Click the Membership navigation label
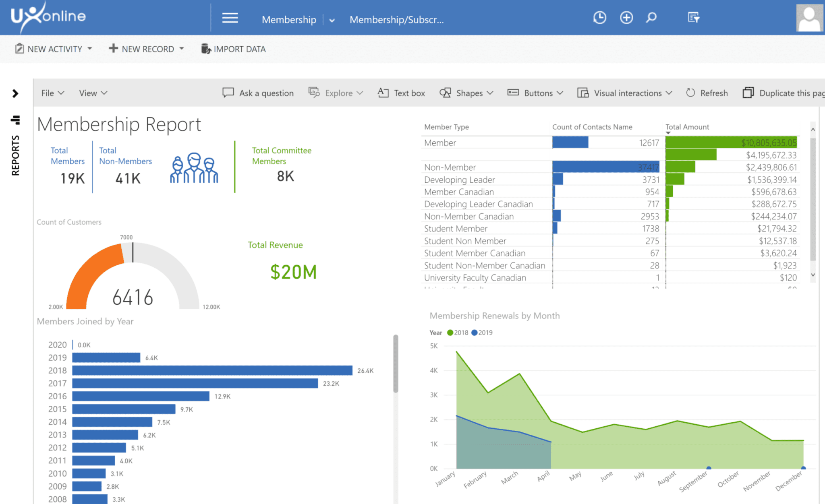Image resolution: width=825 pixels, height=504 pixels. [x=289, y=20]
